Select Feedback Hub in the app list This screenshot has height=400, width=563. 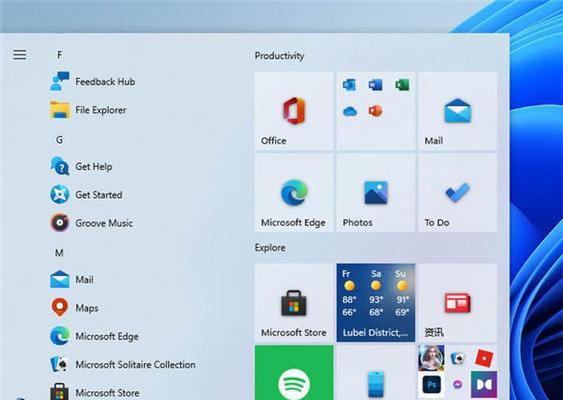(93, 82)
